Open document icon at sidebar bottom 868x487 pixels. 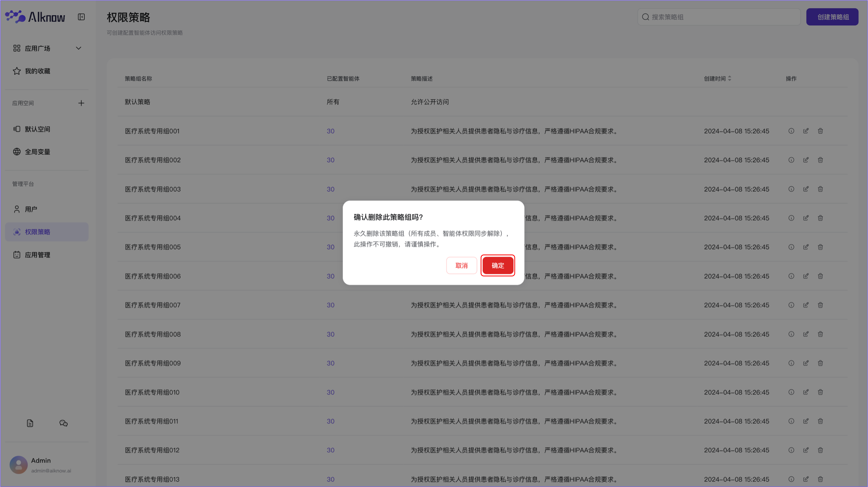[x=30, y=423]
